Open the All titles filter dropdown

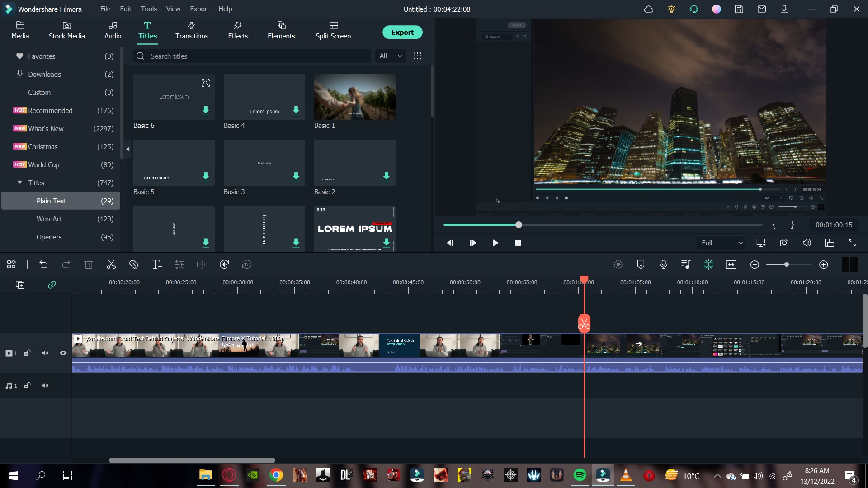coord(391,56)
